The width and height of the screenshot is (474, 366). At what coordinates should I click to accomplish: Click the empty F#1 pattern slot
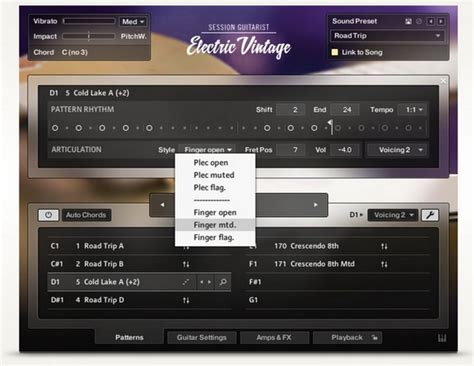(x=337, y=282)
